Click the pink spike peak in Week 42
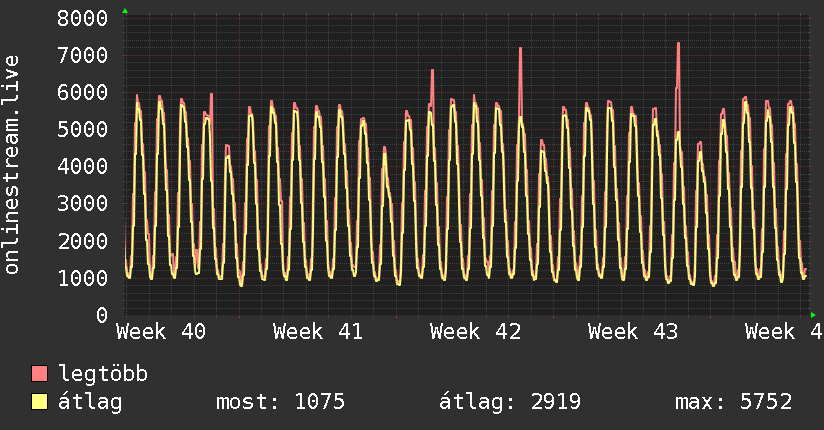This screenshot has width=824, height=430. 520,49
